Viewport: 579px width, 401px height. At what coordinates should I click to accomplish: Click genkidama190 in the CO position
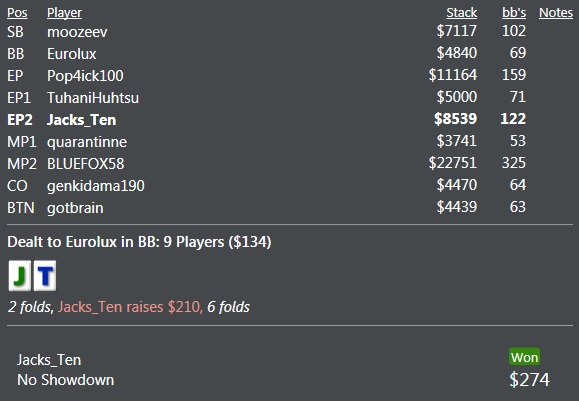96,186
